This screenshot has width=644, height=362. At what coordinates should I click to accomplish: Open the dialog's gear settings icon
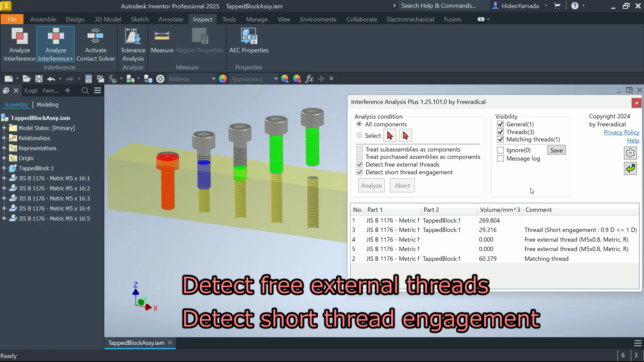click(x=630, y=153)
